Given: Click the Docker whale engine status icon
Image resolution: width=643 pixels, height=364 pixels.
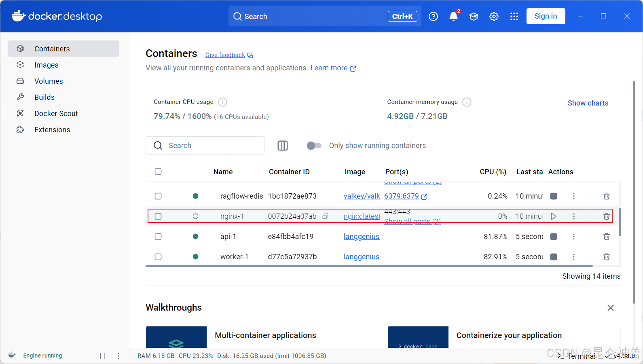Looking at the screenshot, I should coord(12,355).
